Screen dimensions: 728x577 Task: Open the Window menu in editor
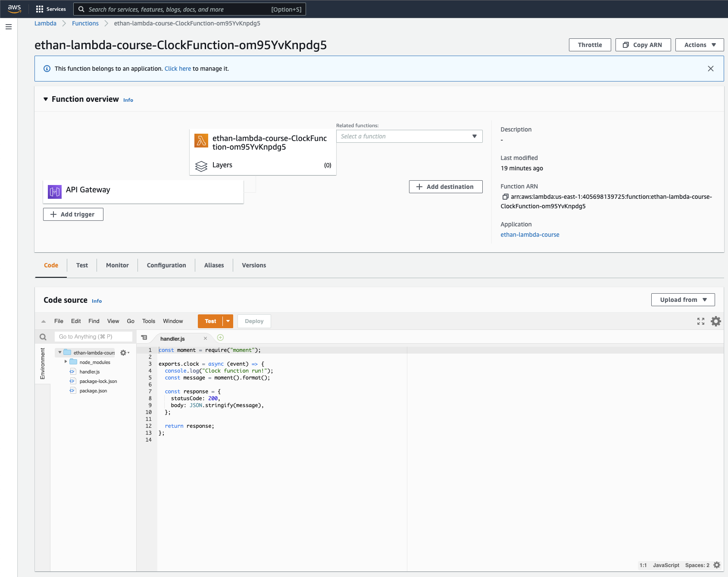pyautogui.click(x=173, y=321)
